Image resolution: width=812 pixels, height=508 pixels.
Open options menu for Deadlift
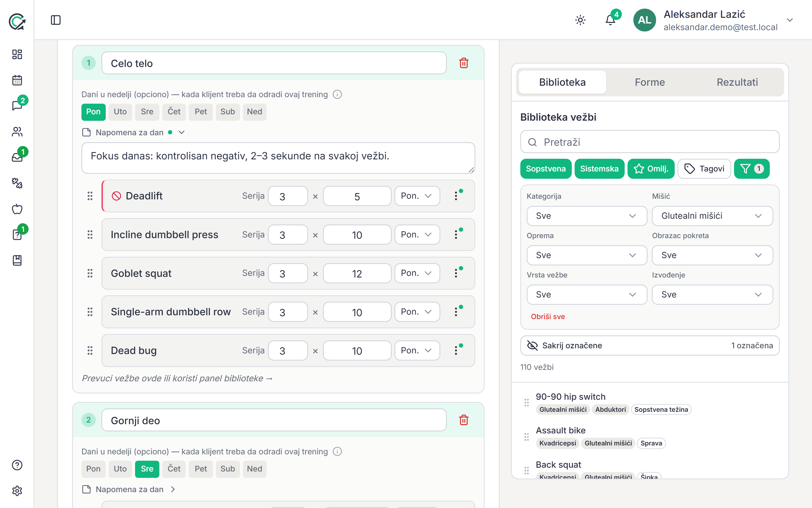456,196
